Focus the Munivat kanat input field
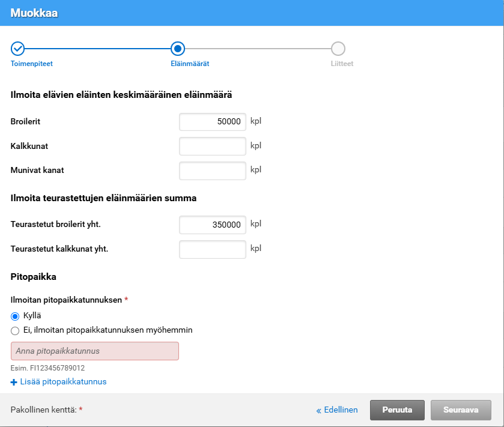504x427 pixels. click(213, 171)
